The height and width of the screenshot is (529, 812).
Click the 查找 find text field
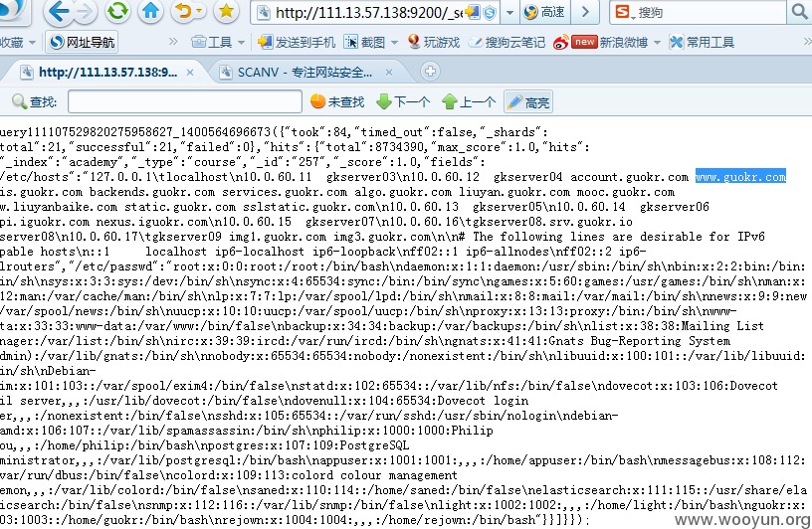185,101
